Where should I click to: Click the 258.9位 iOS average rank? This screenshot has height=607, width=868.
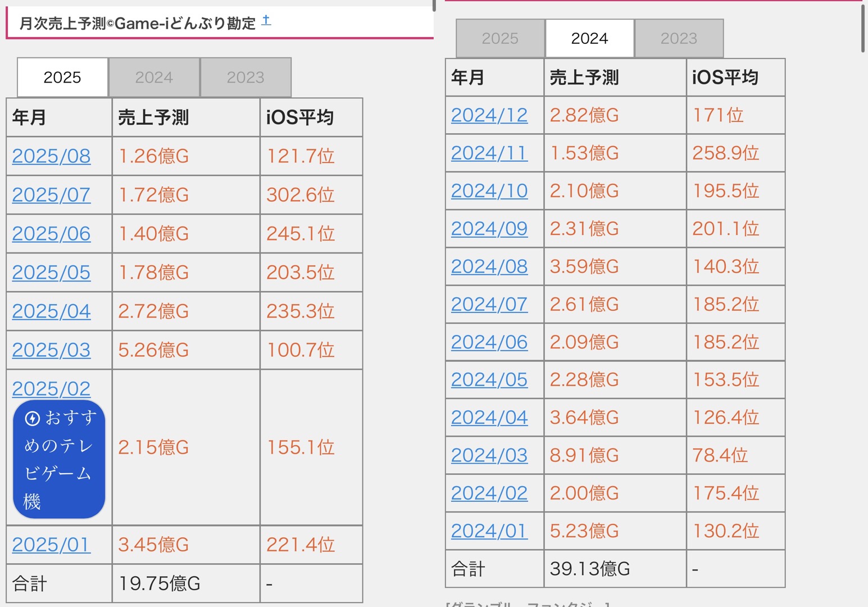[726, 153]
